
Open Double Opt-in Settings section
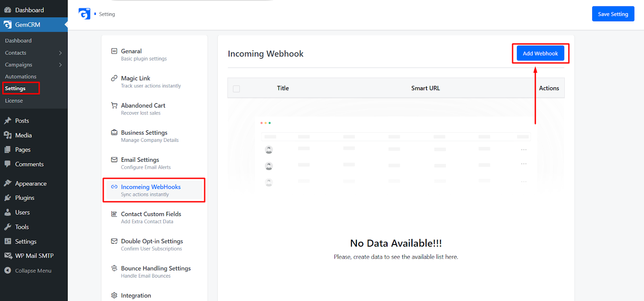[155, 245]
